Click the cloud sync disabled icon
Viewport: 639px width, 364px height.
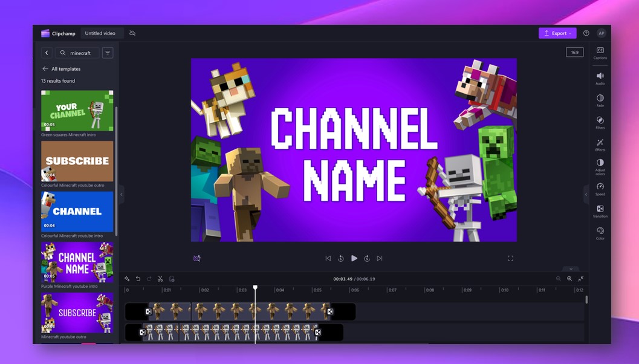132,33
